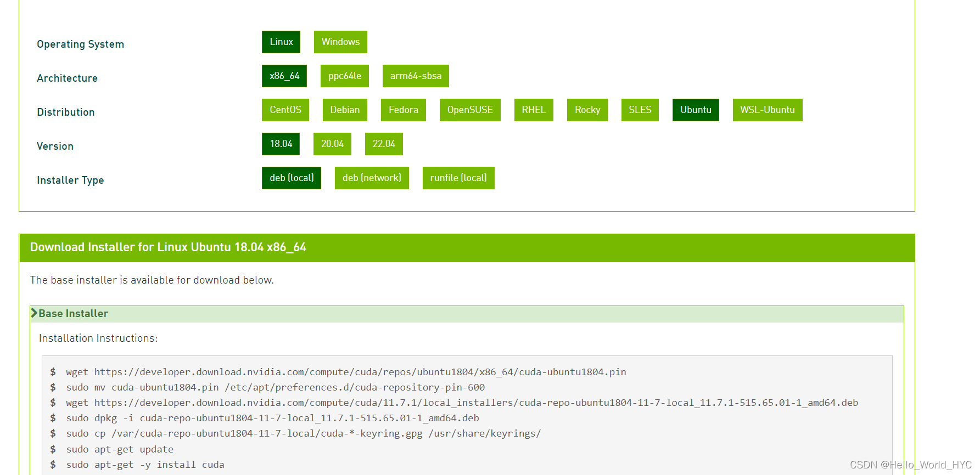980x475 pixels.
Task: Collapse the Base Installer chevron
Action: [34, 313]
